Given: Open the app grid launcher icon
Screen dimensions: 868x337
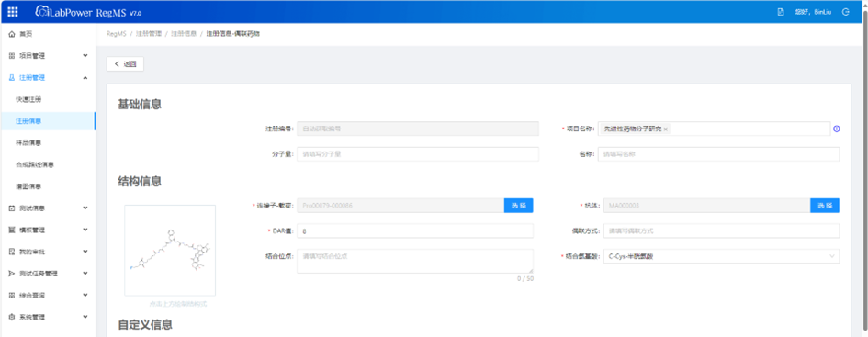Looking at the screenshot, I should pyautogui.click(x=12, y=12).
